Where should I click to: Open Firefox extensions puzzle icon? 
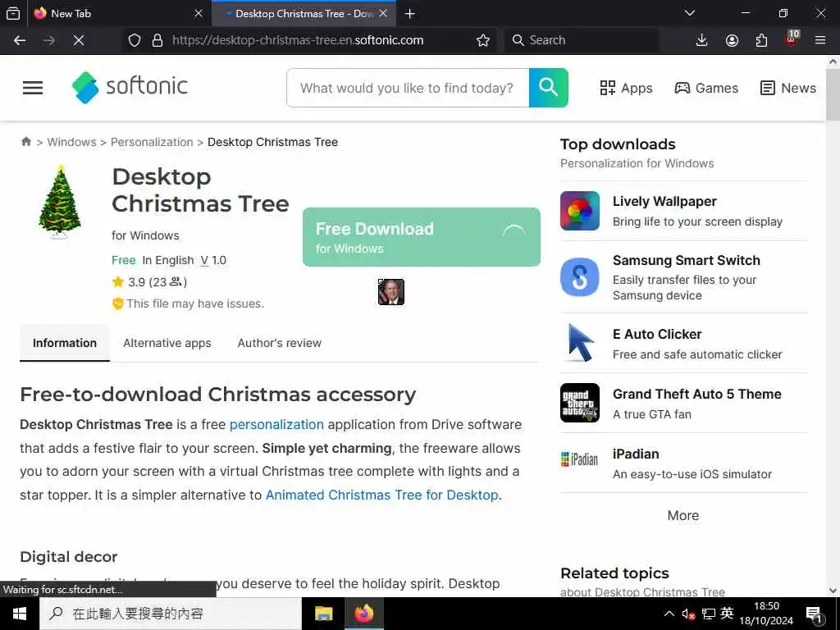761,40
